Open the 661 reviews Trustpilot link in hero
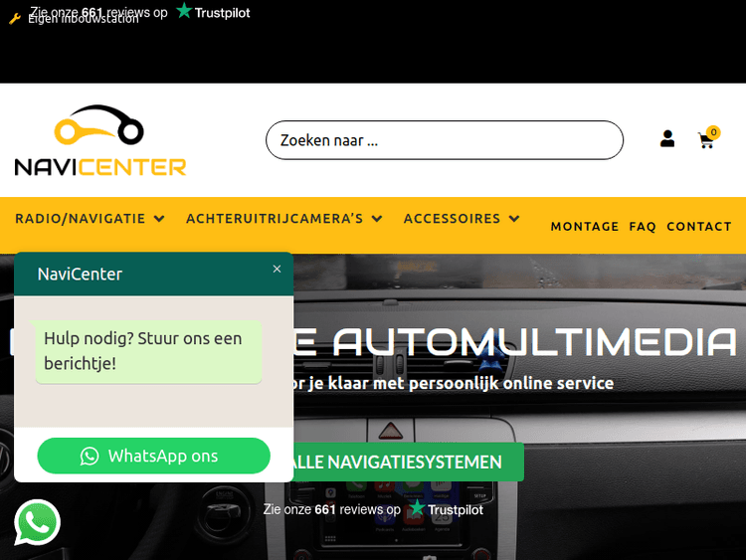746x560 pixels. pyautogui.click(x=373, y=508)
